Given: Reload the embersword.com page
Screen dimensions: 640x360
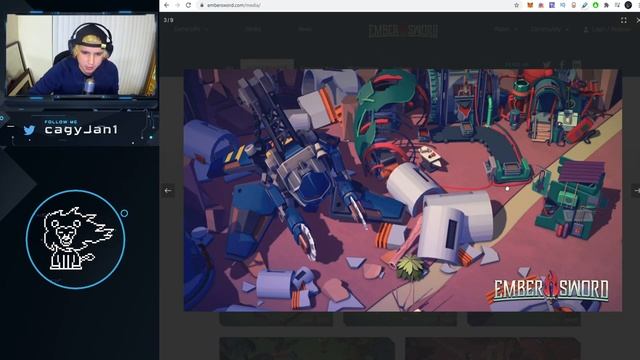Looking at the screenshot, I should (x=188, y=5).
